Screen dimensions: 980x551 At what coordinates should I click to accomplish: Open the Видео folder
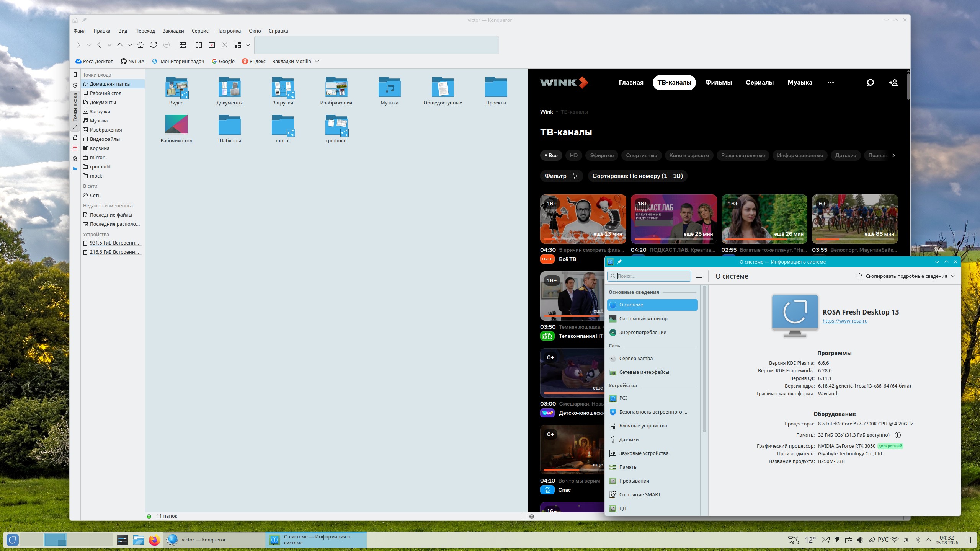(x=176, y=91)
